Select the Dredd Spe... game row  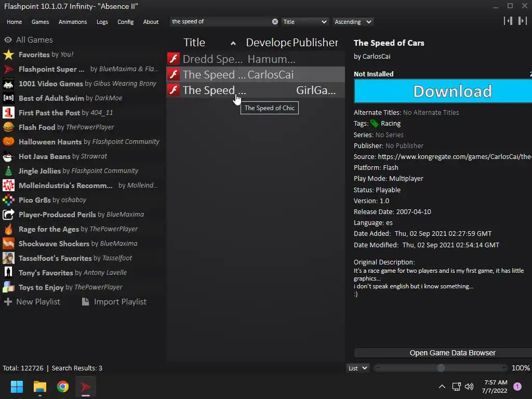[x=256, y=59]
